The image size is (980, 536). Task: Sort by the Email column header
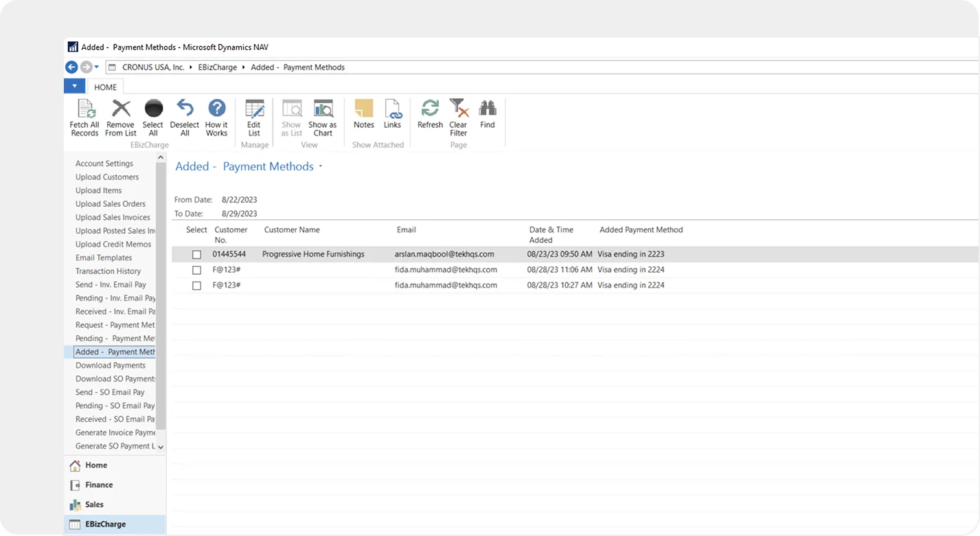(407, 230)
